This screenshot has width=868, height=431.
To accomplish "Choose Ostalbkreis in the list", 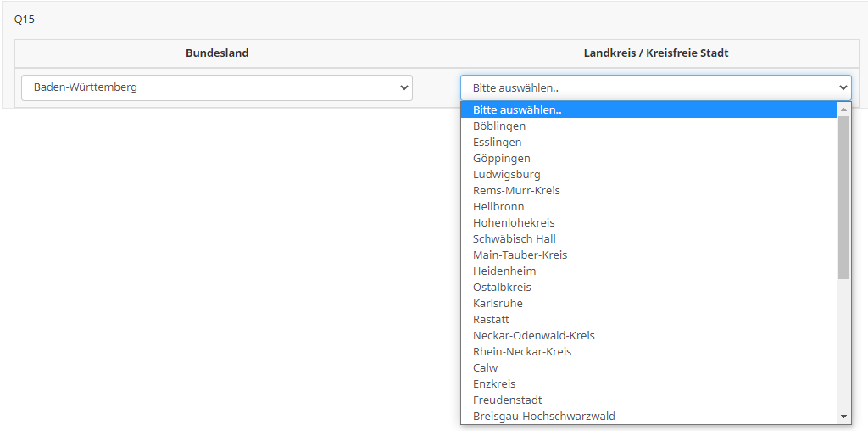I will pyautogui.click(x=502, y=288).
